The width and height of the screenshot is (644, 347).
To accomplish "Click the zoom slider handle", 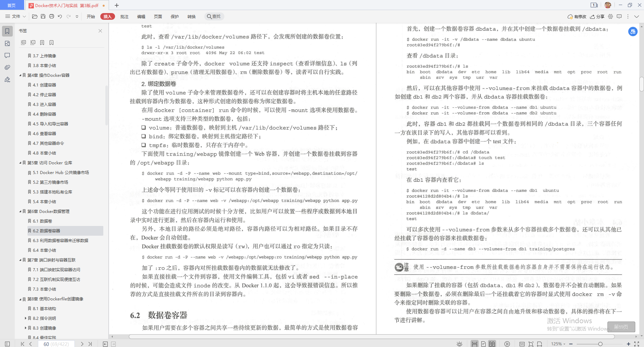I will tap(600, 344).
